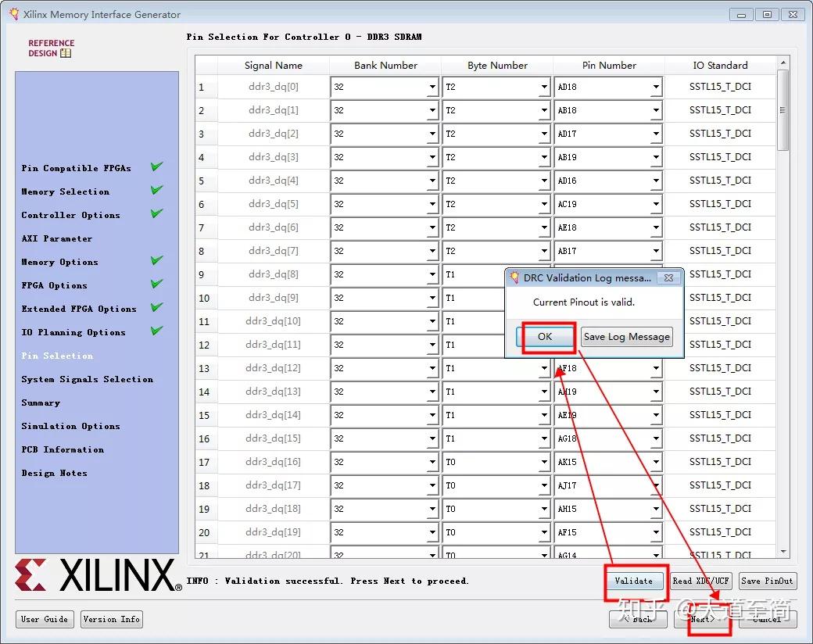
Task: Close the DRC Validation Log dialog
Action: coord(668,277)
